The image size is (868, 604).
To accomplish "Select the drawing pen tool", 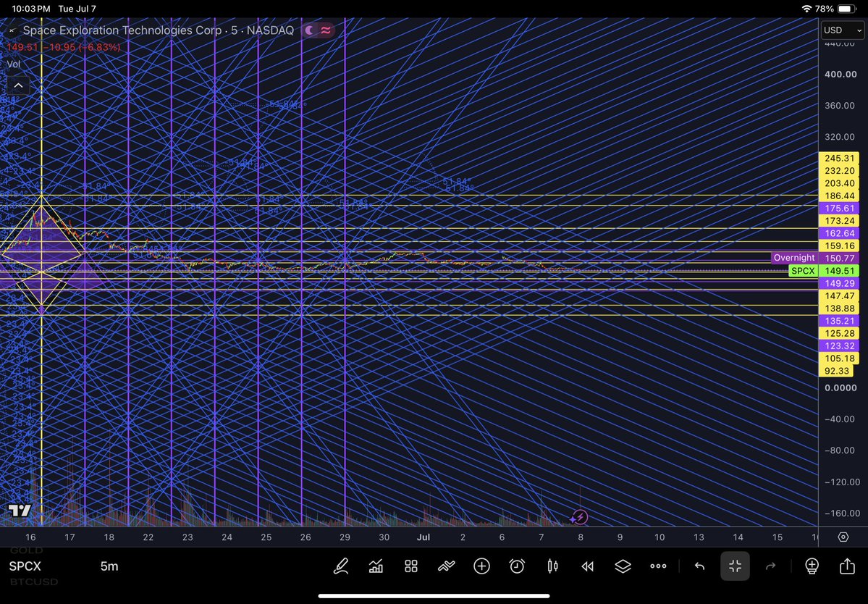I will point(341,566).
